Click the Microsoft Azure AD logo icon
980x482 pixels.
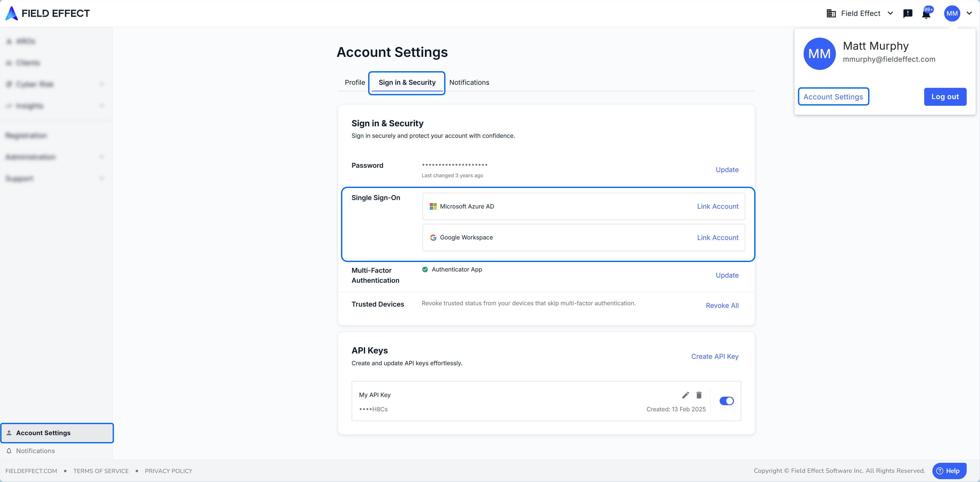[433, 206]
